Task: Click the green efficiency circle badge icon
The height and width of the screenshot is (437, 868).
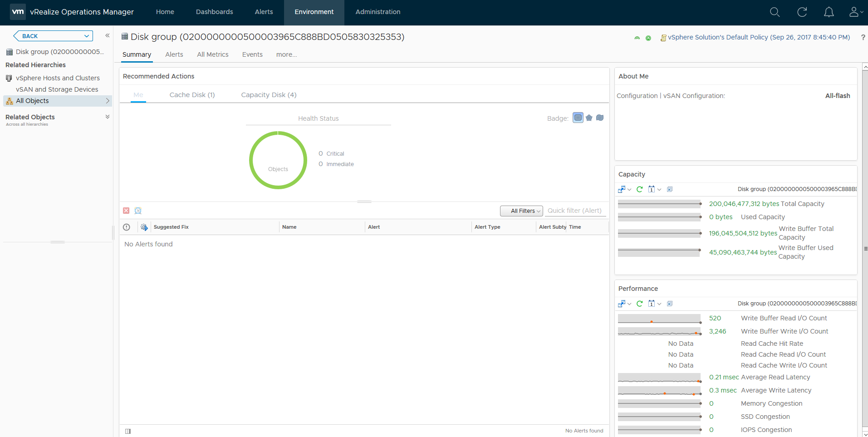Action: (648, 38)
